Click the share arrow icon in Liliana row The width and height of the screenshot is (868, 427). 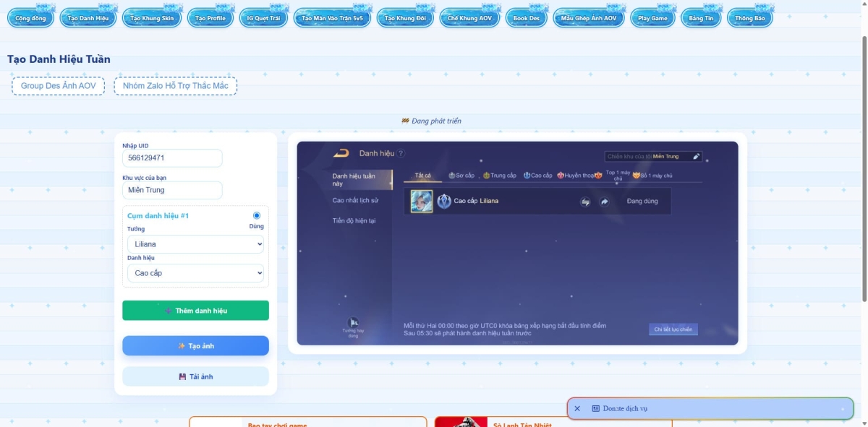click(604, 202)
